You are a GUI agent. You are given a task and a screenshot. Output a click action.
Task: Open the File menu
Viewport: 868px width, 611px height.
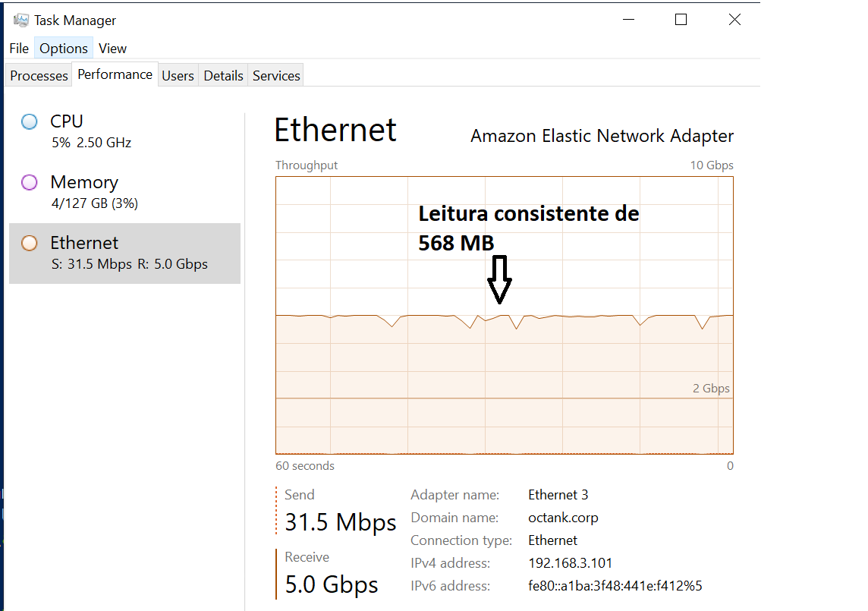point(19,49)
